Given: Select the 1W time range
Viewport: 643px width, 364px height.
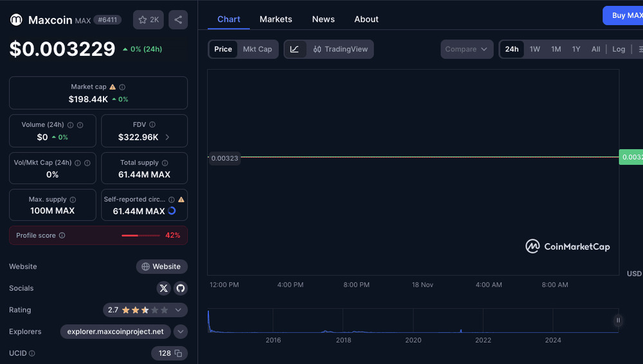Looking at the screenshot, I should pos(534,50).
